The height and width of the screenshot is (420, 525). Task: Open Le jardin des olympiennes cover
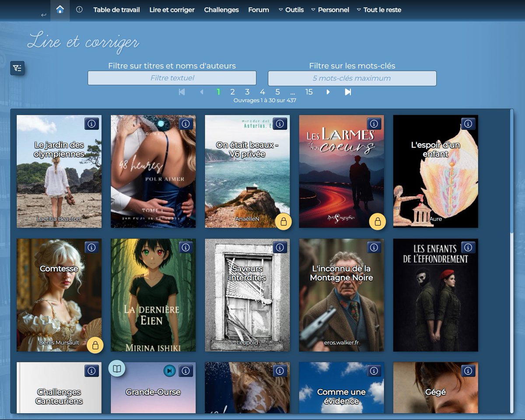[x=59, y=171]
